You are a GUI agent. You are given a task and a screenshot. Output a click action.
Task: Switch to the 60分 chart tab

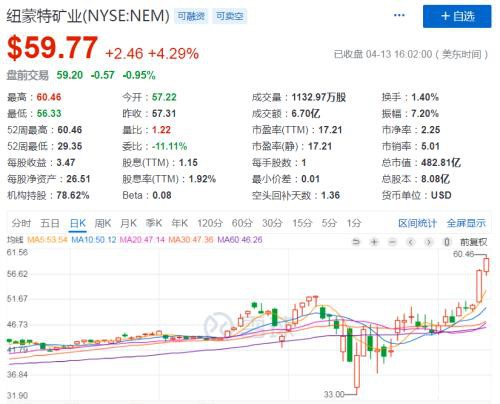point(242,223)
